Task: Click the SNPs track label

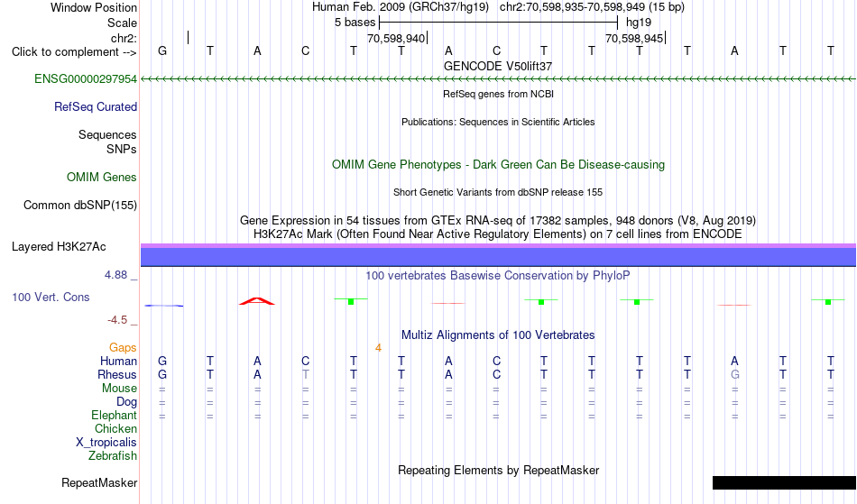Action: [x=122, y=149]
